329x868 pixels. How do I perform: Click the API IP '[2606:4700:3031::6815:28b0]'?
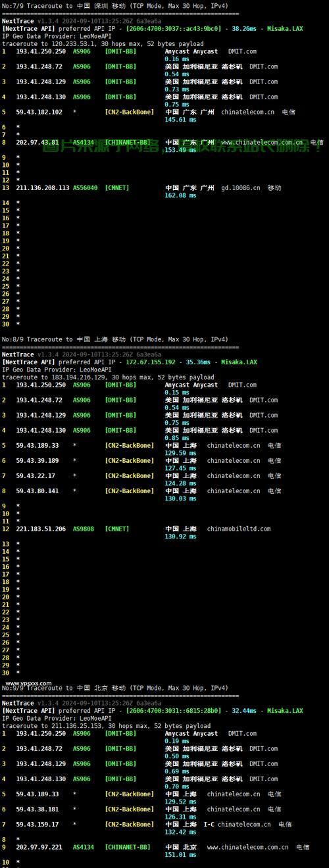pyautogui.click(x=172, y=711)
